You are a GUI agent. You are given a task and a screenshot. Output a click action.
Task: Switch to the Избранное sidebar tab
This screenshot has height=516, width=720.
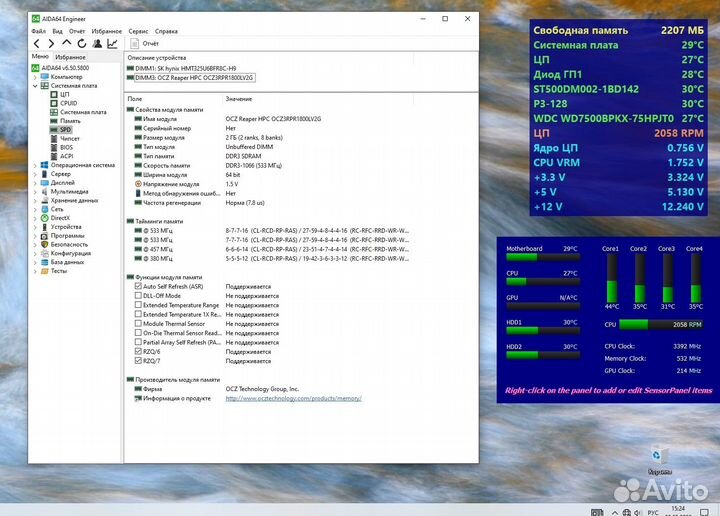click(x=70, y=57)
